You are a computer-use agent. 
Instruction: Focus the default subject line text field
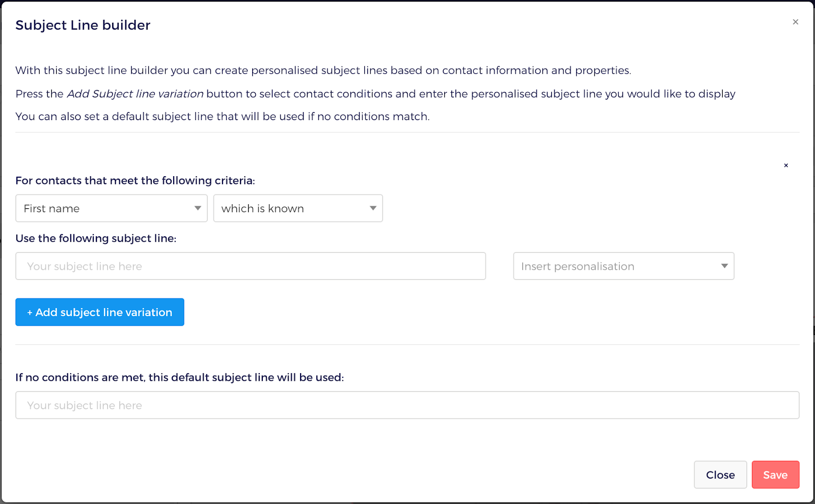click(407, 405)
